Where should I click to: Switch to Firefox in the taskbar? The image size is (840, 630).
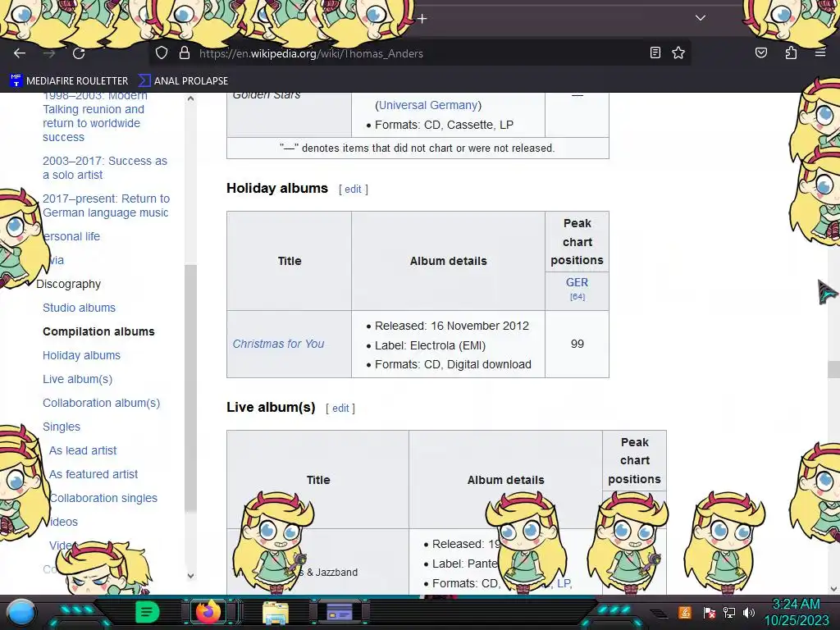point(208,612)
